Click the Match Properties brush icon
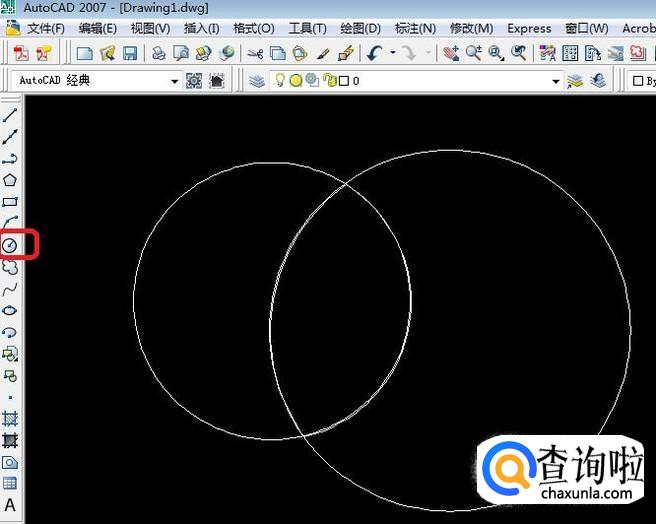The height and width of the screenshot is (524, 656). click(323, 54)
